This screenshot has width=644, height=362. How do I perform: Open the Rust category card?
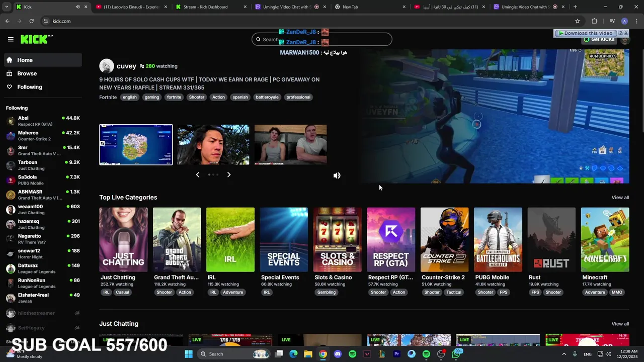point(551,240)
